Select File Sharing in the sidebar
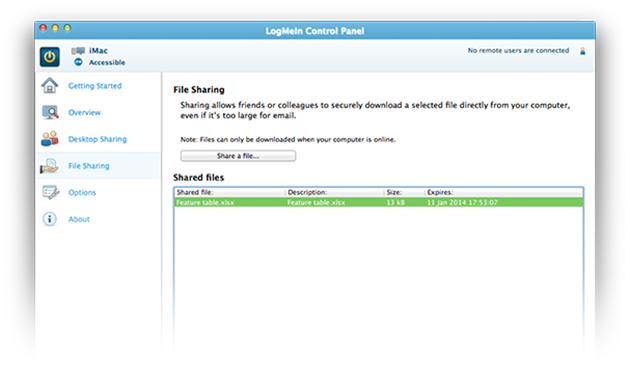 [x=89, y=166]
